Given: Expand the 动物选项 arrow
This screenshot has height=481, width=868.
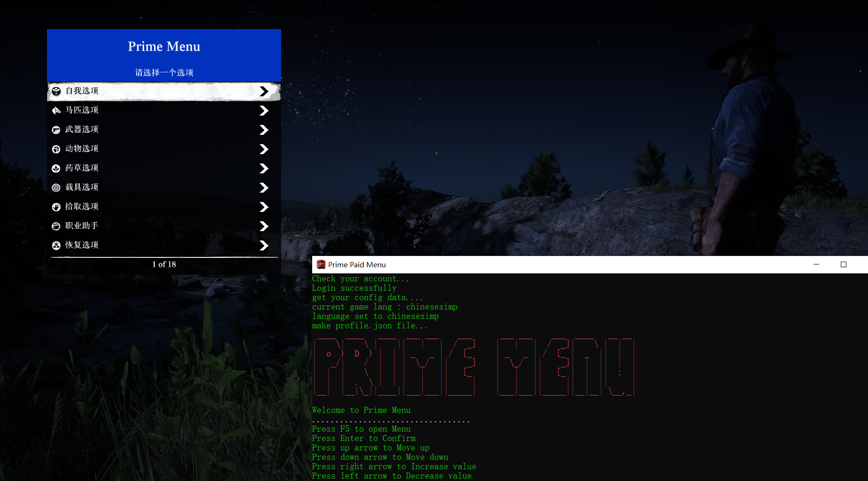Looking at the screenshot, I should (264, 149).
